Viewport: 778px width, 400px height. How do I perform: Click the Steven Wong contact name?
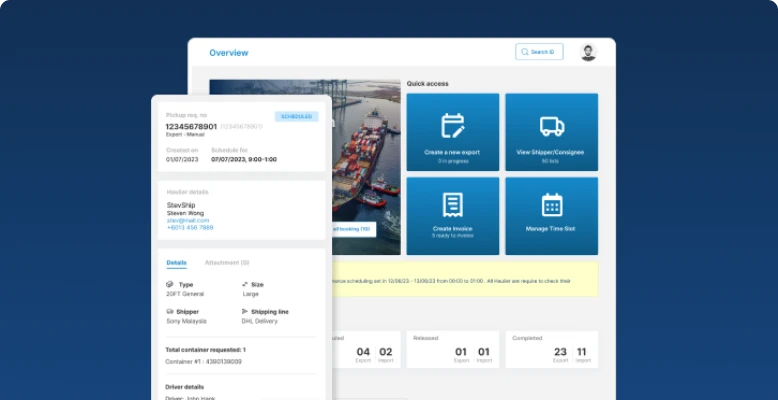pos(185,213)
